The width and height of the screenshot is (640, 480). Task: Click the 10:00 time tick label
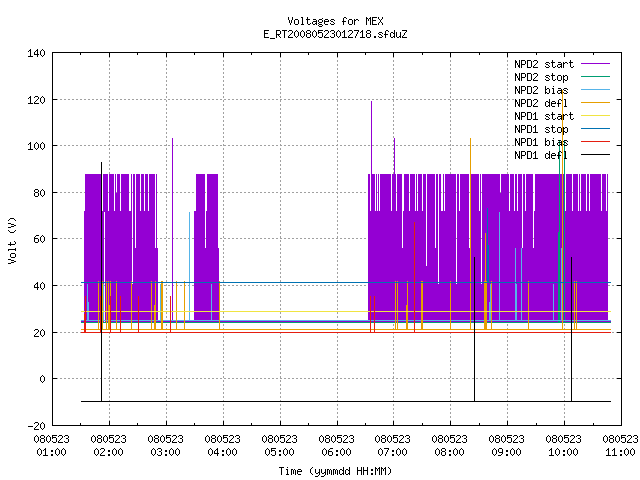[x=563, y=453]
